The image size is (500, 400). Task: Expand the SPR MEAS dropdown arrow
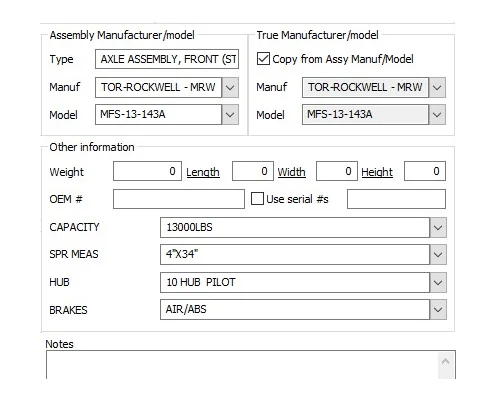[438, 255]
